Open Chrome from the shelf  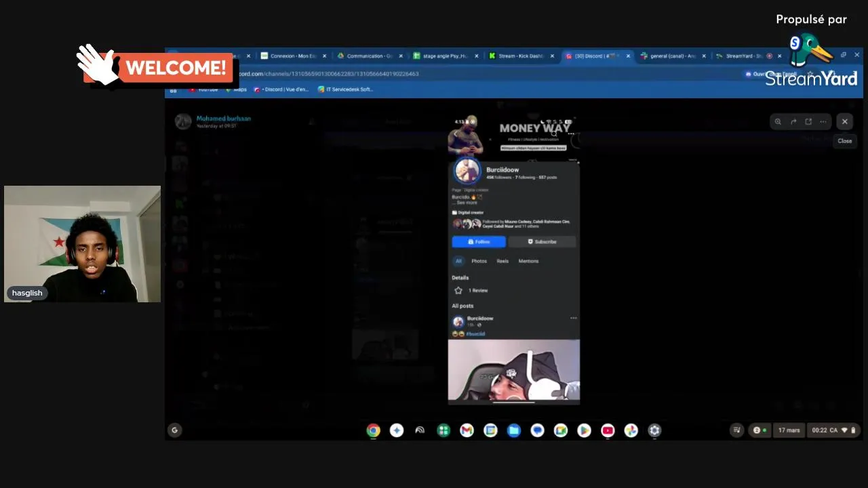pos(373,430)
